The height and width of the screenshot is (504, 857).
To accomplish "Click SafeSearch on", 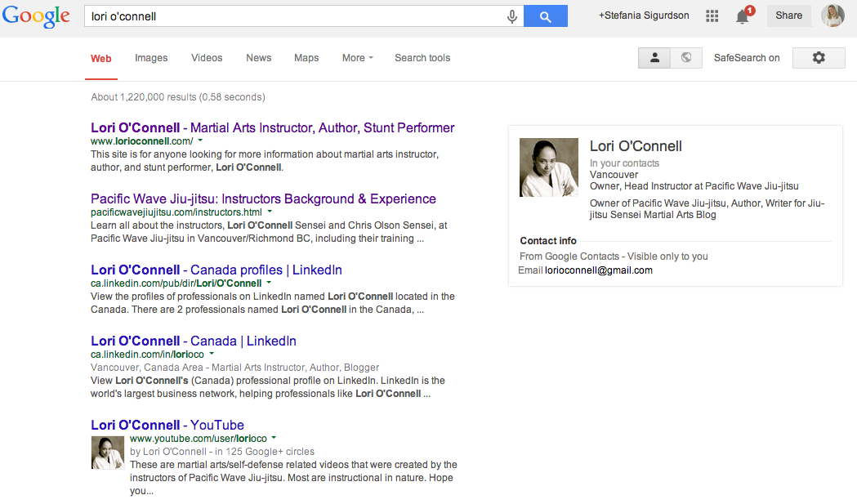I will pos(747,58).
